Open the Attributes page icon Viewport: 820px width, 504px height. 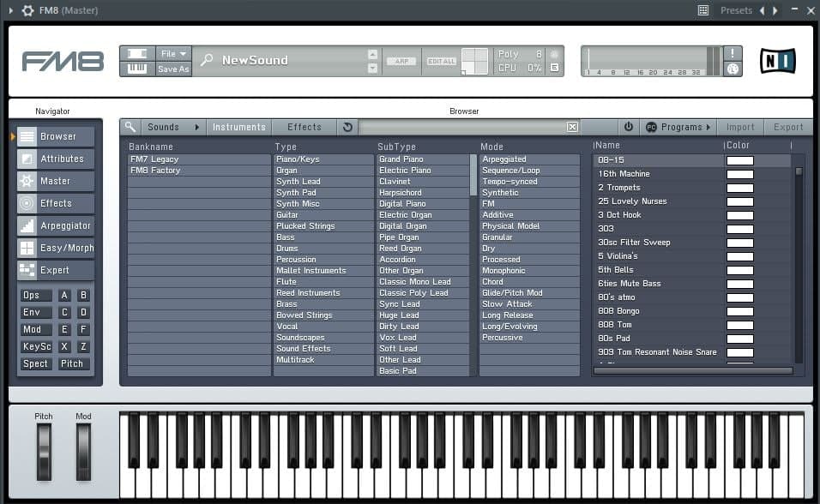pos(27,159)
